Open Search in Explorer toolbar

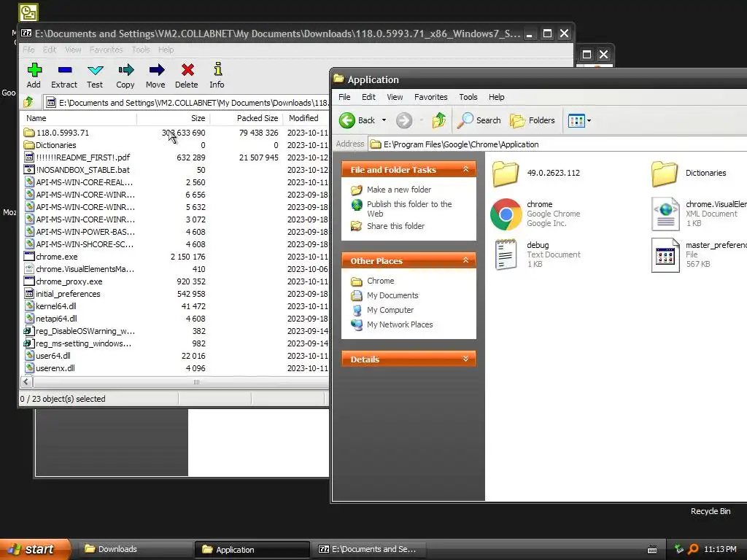(x=479, y=120)
